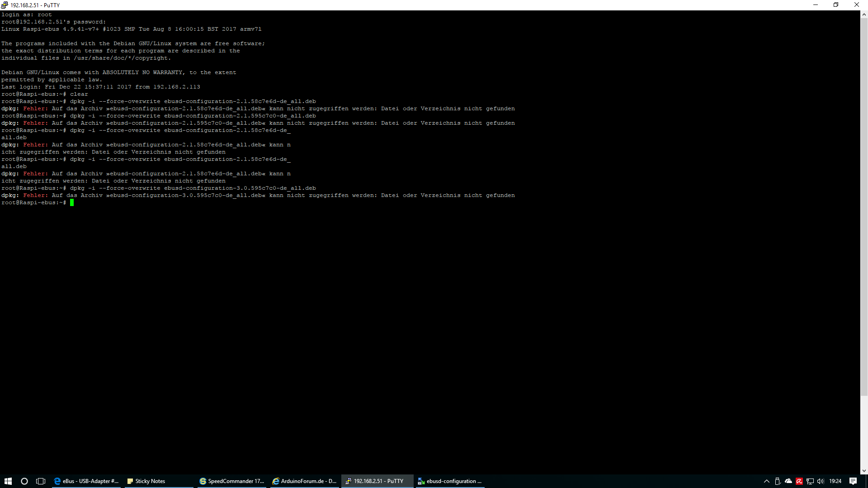The image size is (868, 488).
Task: Open ArduinoForum.de browser window
Action: (304, 481)
